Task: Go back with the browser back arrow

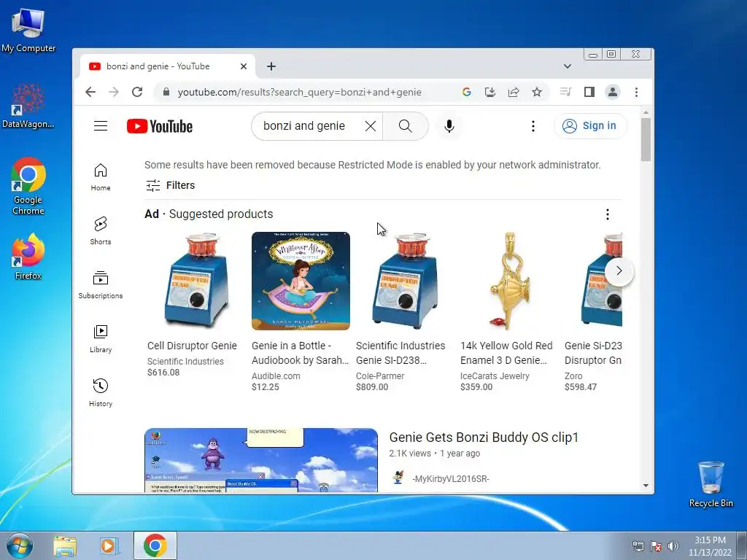Action: click(90, 92)
